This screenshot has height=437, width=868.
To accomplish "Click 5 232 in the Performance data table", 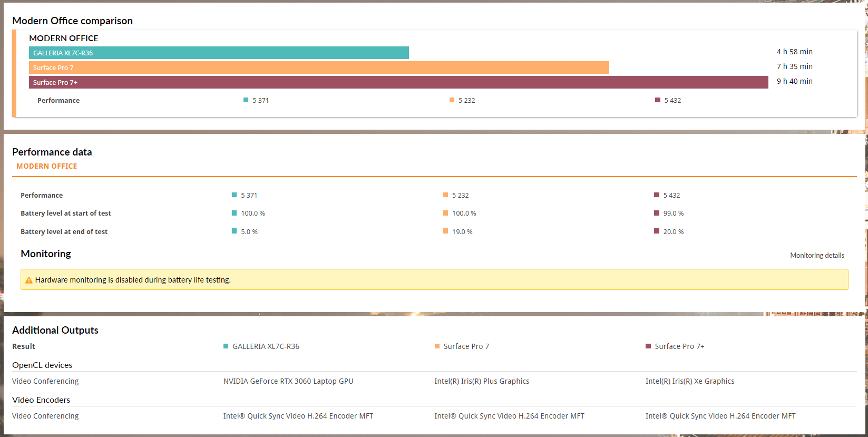I will pyautogui.click(x=460, y=195).
